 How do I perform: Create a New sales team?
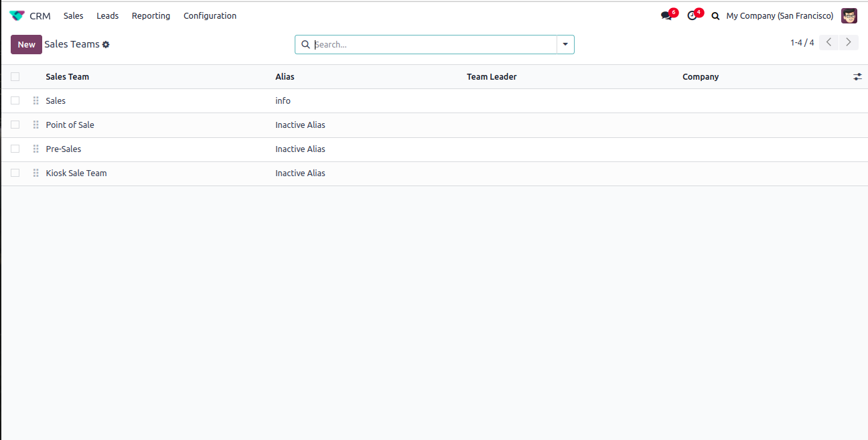pos(26,45)
